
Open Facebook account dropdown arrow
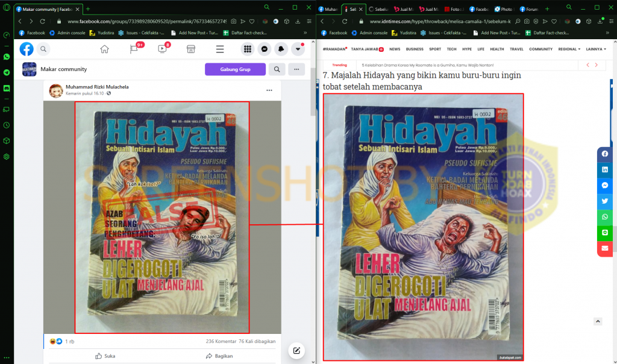coord(298,49)
